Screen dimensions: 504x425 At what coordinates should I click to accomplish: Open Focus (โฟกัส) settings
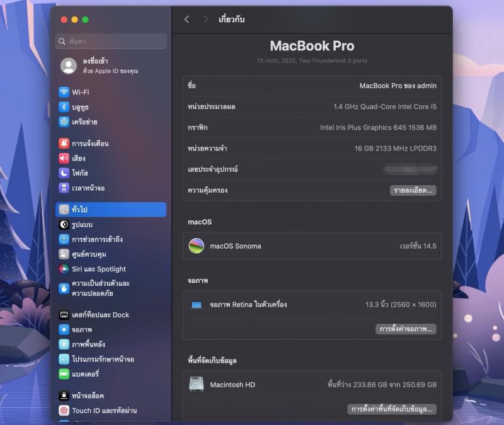(111, 173)
